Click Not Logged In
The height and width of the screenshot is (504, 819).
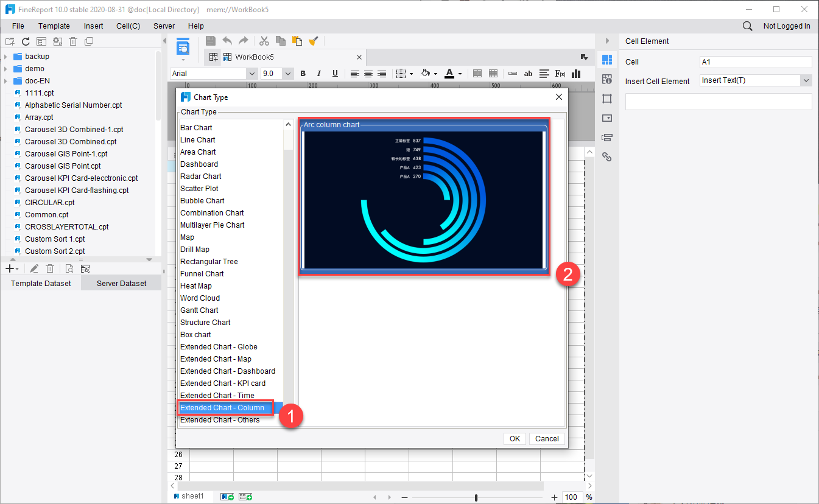coord(787,26)
